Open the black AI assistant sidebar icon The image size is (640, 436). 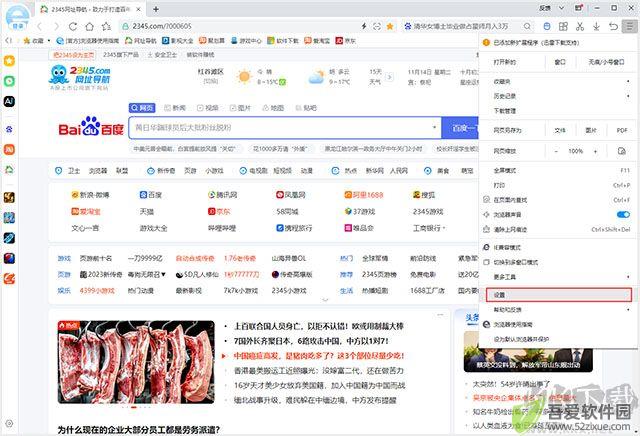(9, 101)
